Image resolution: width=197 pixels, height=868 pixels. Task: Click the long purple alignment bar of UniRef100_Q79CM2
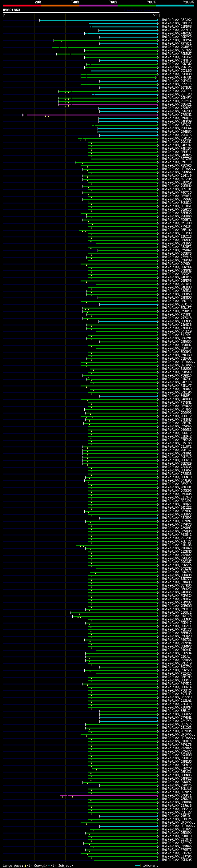coord(90,115)
